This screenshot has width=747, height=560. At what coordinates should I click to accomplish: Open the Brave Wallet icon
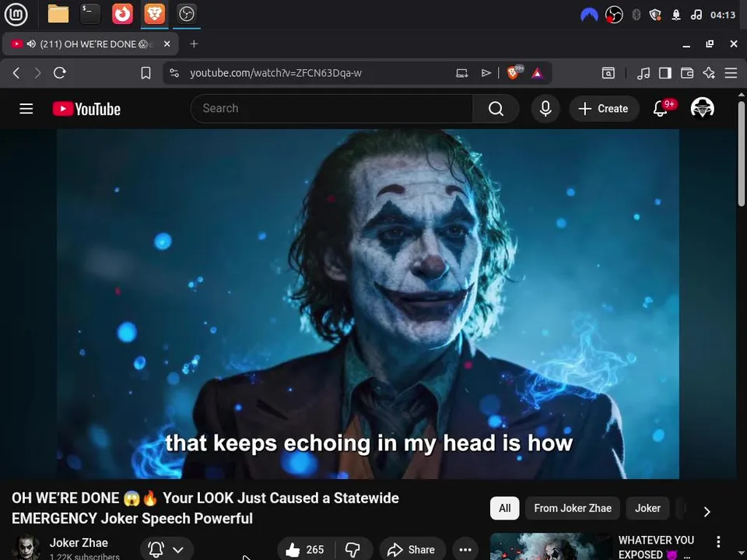tap(687, 73)
